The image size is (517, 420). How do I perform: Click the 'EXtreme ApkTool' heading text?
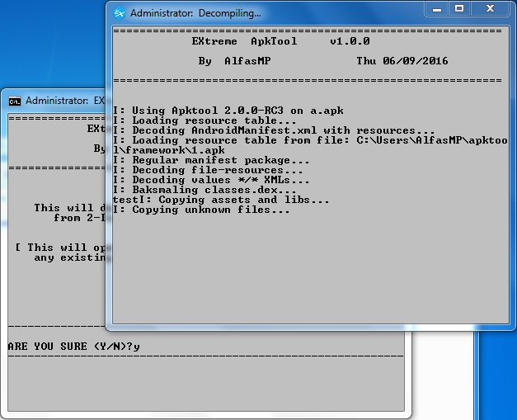click(x=244, y=41)
